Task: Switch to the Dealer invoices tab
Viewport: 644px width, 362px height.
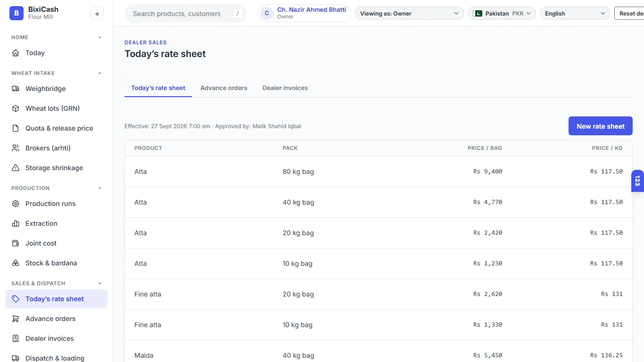Action: [285, 88]
